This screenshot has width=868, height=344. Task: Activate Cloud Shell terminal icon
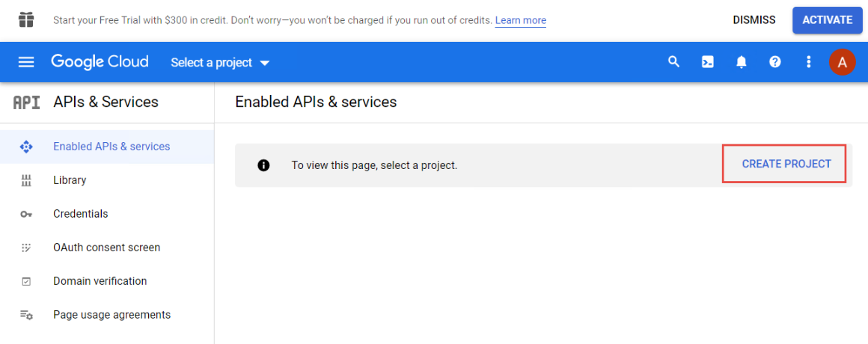tap(707, 62)
